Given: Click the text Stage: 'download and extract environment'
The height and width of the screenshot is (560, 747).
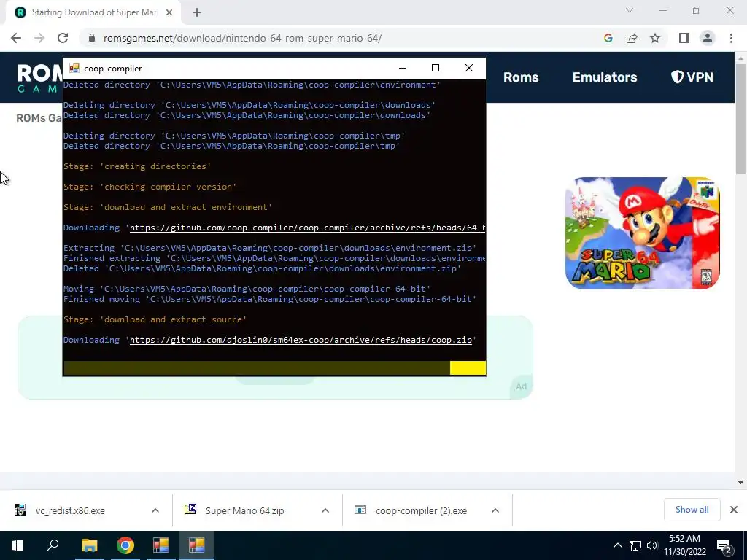Looking at the screenshot, I should pyautogui.click(x=168, y=207).
